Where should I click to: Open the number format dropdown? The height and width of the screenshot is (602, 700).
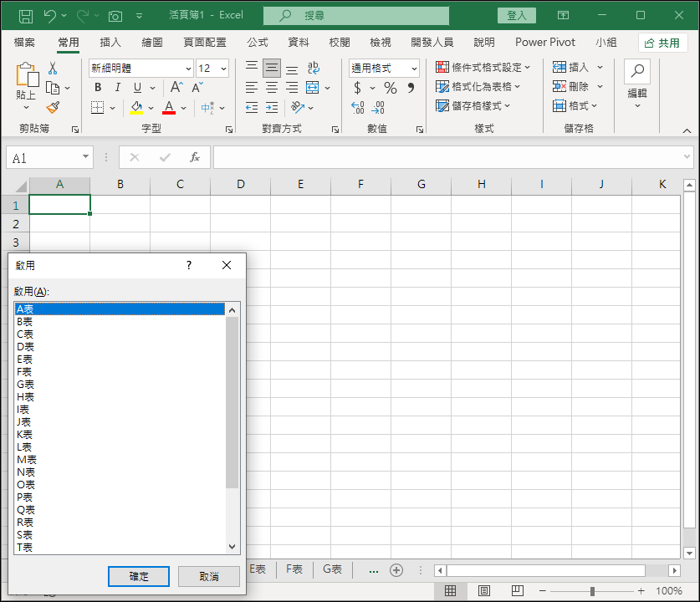click(x=414, y=69)
